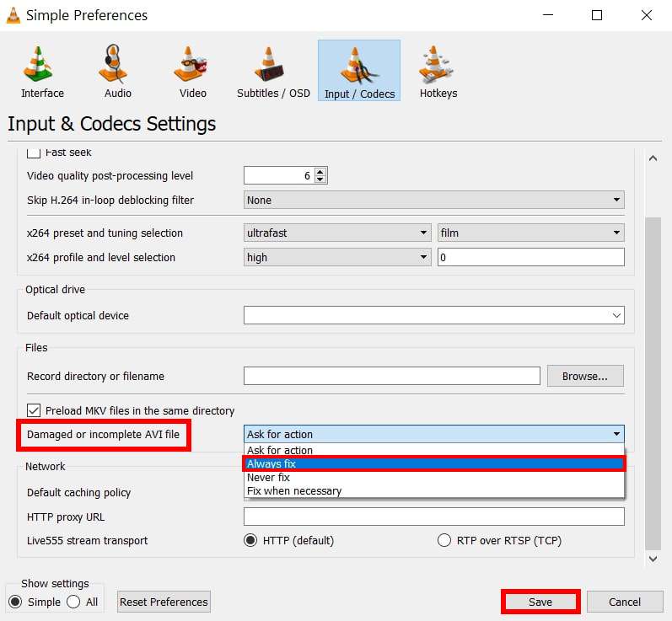Uncheck Preload MKV files in same directory
Screen dimensions: 672x621
click(34, 410)
